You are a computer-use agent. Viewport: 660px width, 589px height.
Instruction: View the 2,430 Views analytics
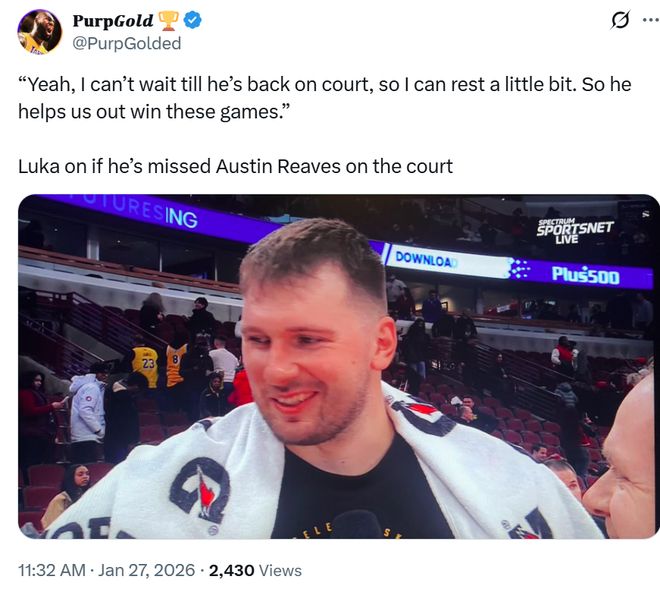coord(255,570)
